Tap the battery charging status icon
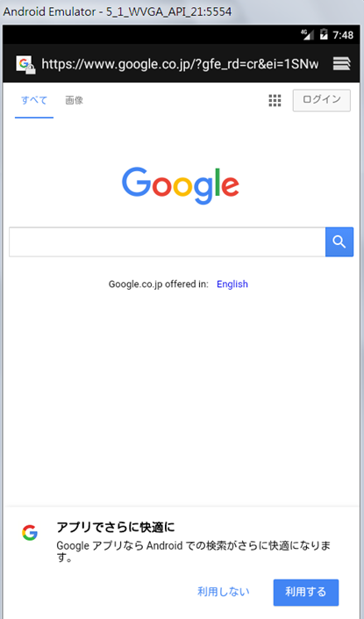Viewport: 364px width, 619px height. pos(324,34)
